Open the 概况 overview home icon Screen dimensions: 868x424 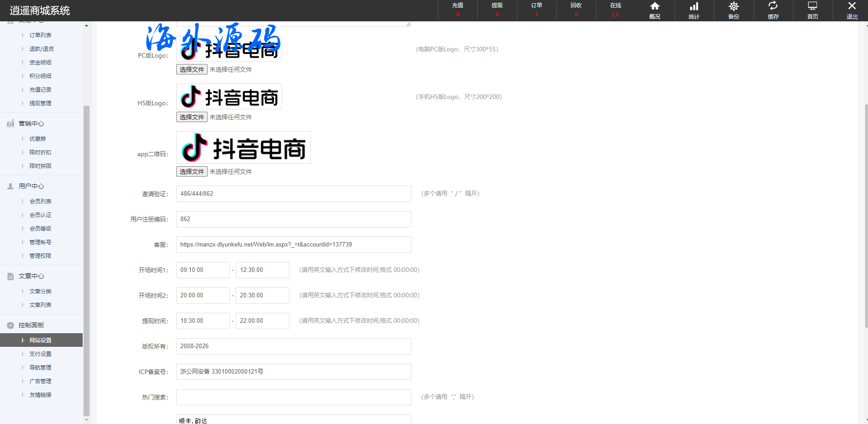655,6
